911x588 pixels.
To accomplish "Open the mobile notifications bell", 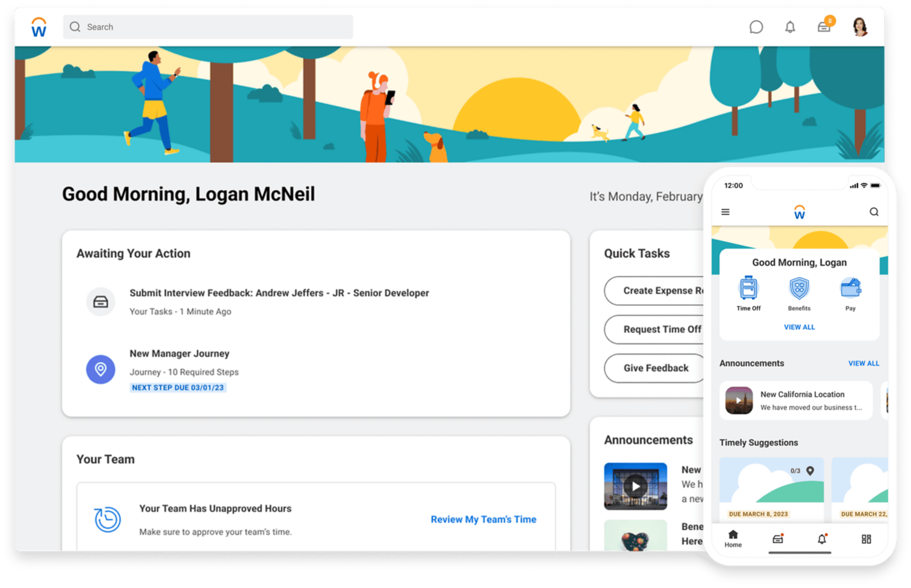I will [822, 539].
